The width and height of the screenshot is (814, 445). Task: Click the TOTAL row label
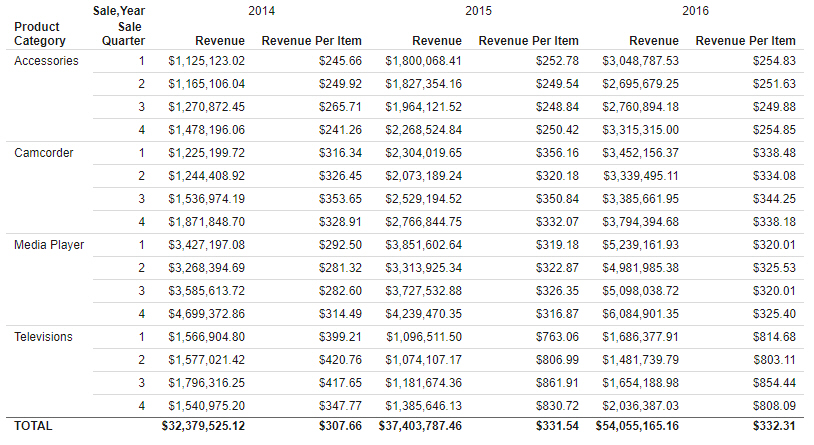click(x=33, y=426)
